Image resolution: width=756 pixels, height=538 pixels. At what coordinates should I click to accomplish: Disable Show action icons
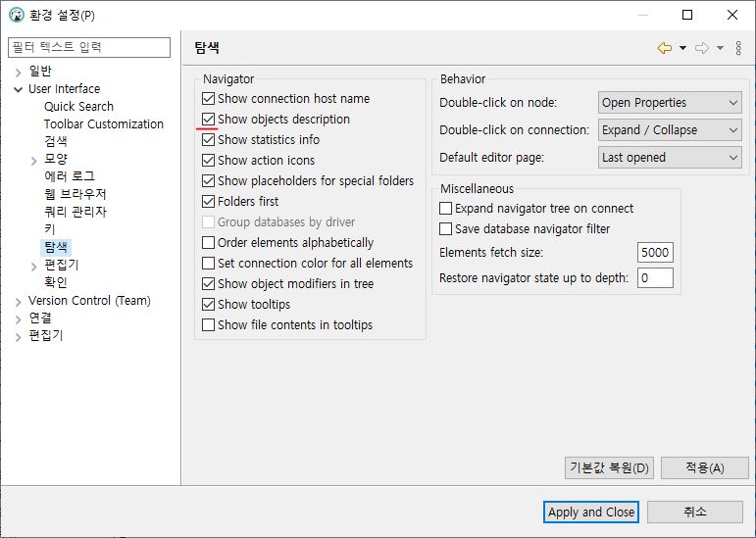[208, 160]
